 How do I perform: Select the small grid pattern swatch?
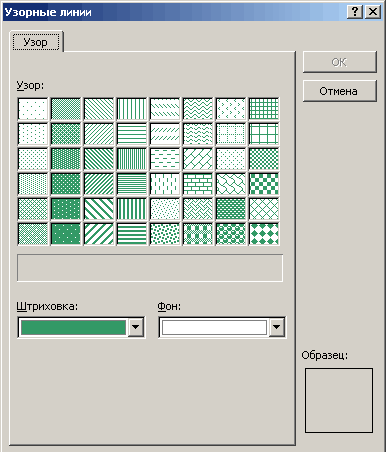264,109
